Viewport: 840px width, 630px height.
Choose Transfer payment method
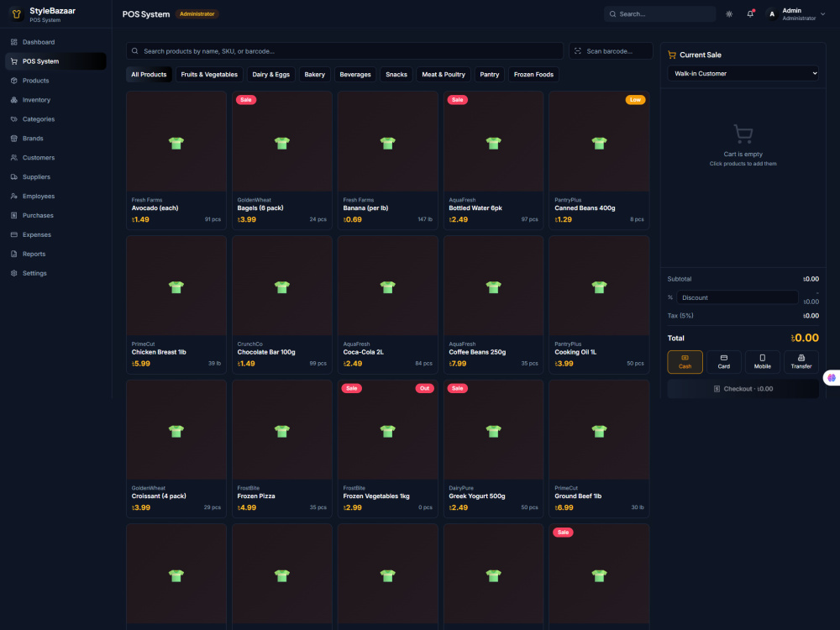point(801,361)
